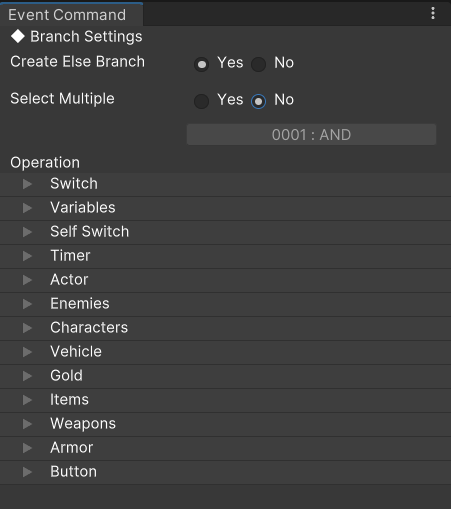Click the Branch Settings diamond icon
The image size is (453, 509).
18,36
